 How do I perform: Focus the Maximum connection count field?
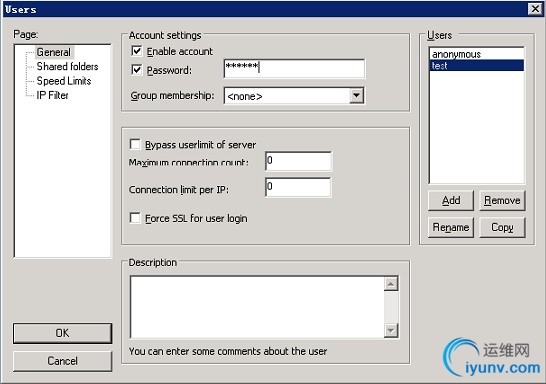(x=298, y=161)
